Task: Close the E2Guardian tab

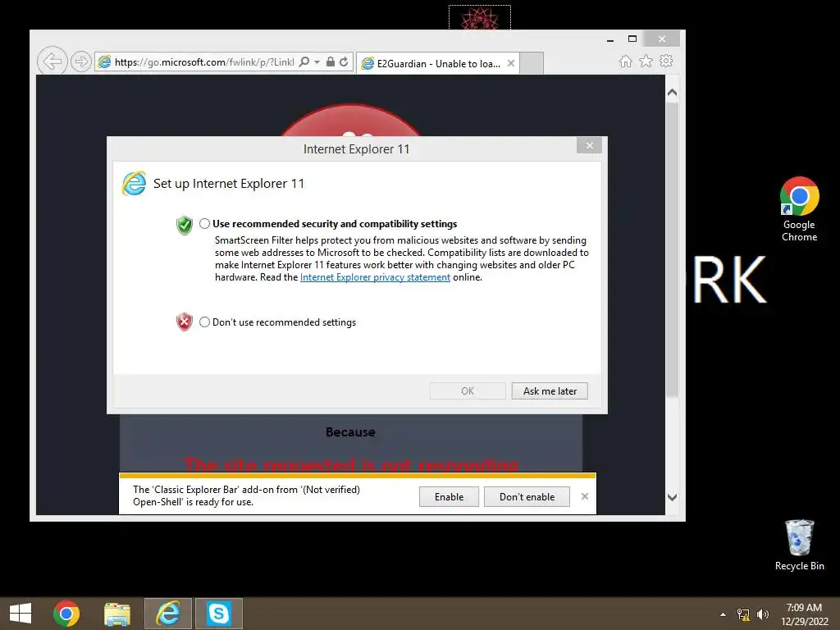Action: 511,63
